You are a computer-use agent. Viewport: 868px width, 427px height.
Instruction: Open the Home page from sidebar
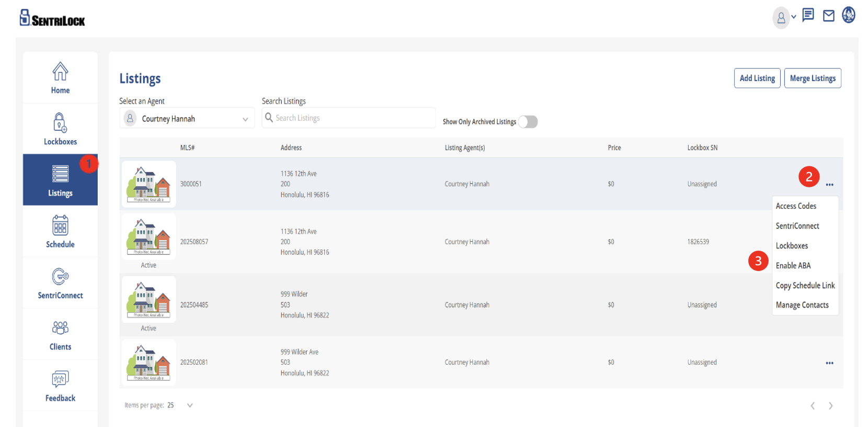coord(60,78)
